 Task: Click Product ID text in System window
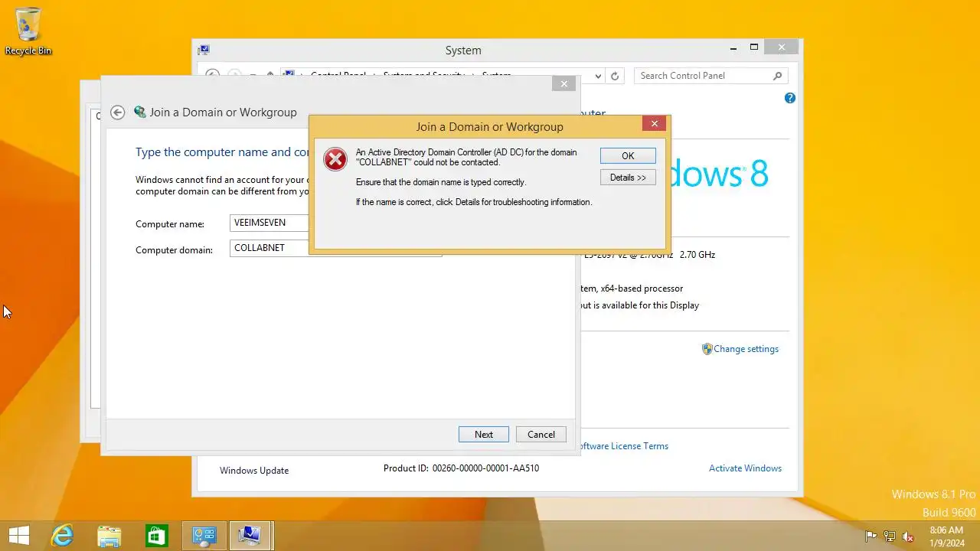coord(461,468)
